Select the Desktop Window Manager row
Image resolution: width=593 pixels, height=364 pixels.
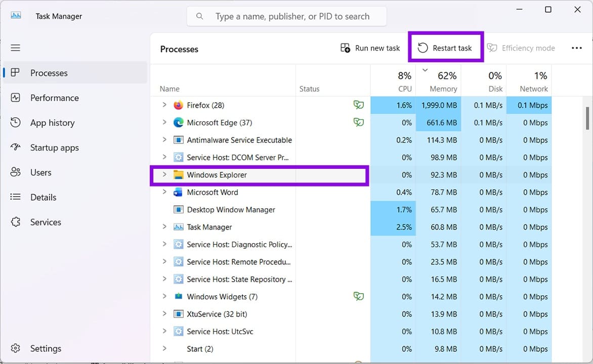(351, 209)
